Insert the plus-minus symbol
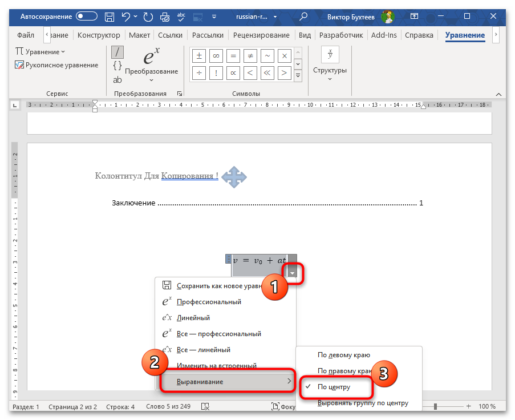The height and width of the screenshot is (420, 515). (199, 56)
